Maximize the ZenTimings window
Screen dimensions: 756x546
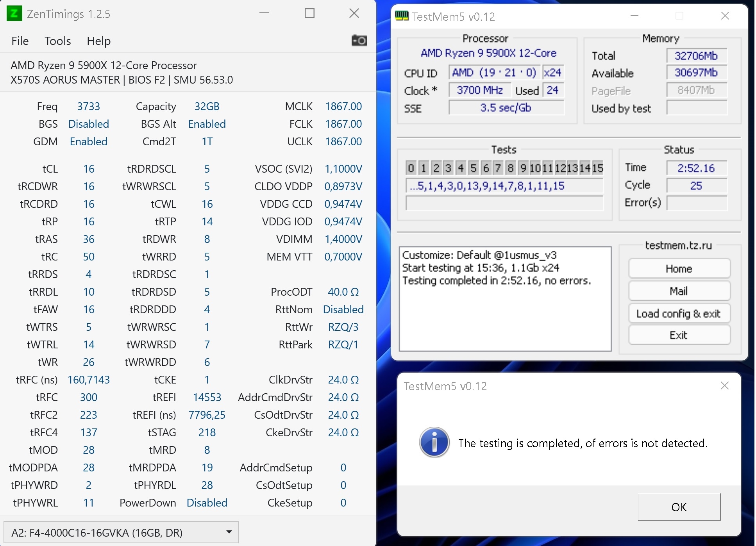[x=309, y=14]
